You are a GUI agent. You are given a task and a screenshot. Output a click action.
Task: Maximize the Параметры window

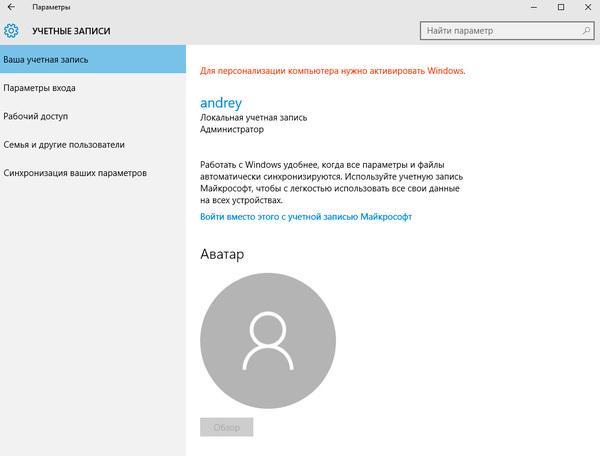point(561,7)
